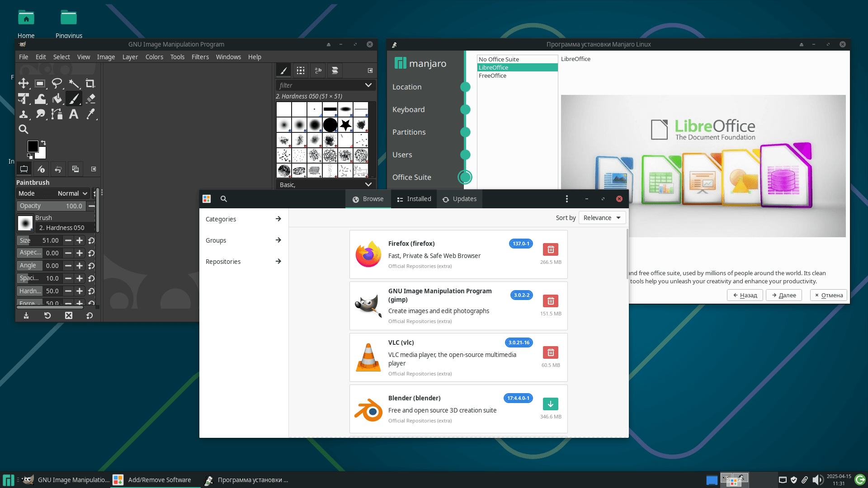868x488 pixels.
Task: Switch to the Browse tab
Action: [368, 199]
